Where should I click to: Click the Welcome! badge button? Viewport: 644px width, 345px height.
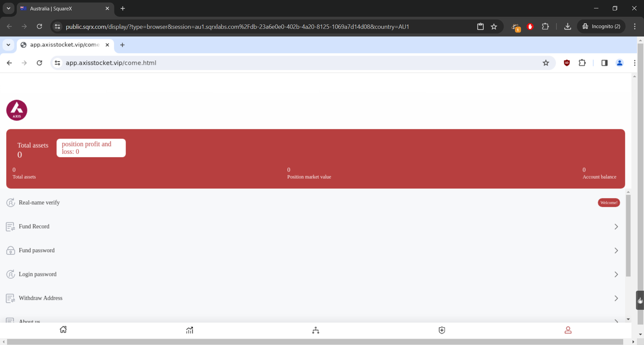(609, 203)
